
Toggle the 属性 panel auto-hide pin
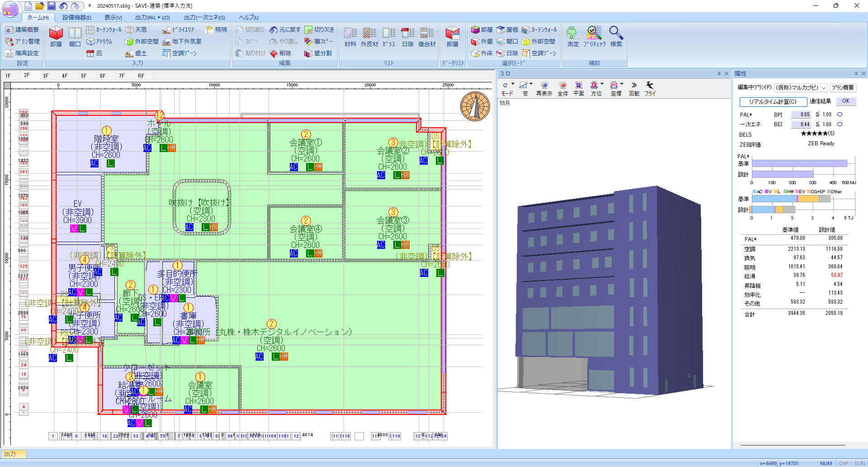pos(856,74)
